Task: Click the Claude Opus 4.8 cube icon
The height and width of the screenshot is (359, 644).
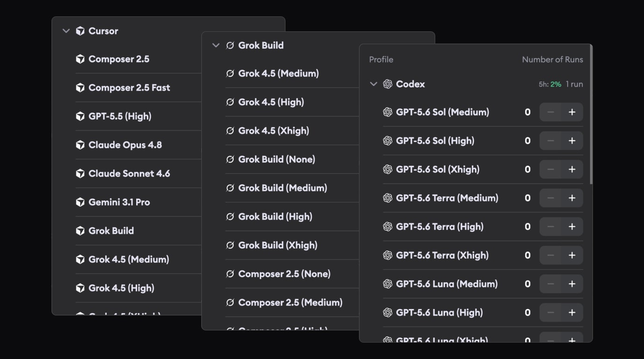Action: click(x=80, y=145)
